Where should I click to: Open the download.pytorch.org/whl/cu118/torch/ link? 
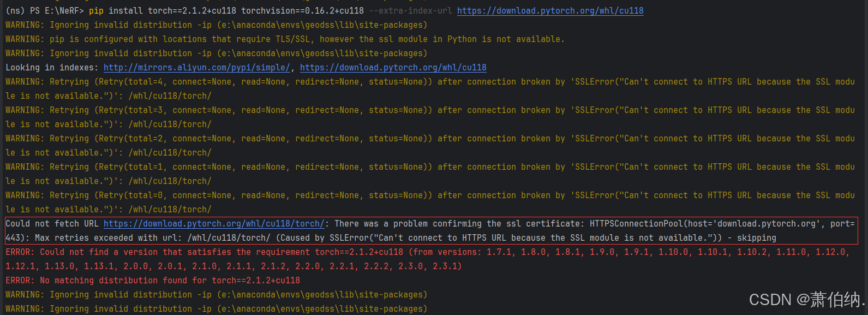tap(214, 224)
